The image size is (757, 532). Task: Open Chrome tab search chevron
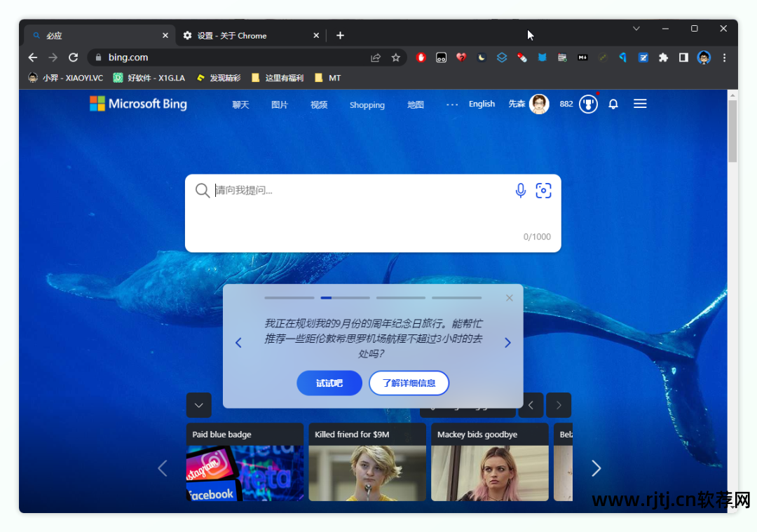(x=636, y=29)
